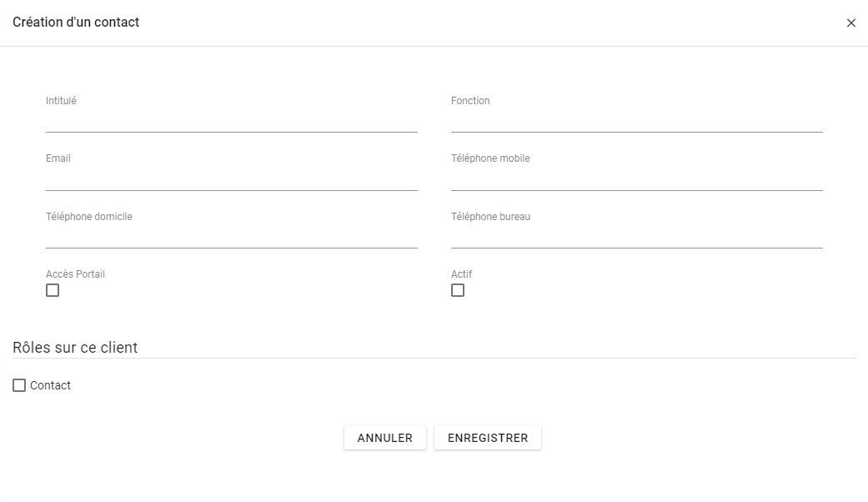Select the Téléphone mobile input
This screenshot has height=502, width=868.
point(636,179)
